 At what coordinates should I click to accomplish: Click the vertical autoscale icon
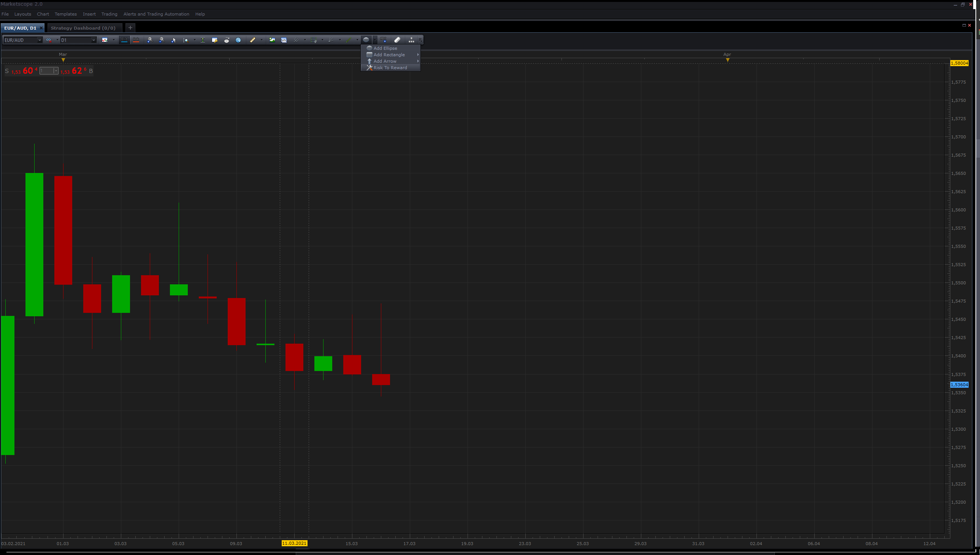[x=203, y=40]
